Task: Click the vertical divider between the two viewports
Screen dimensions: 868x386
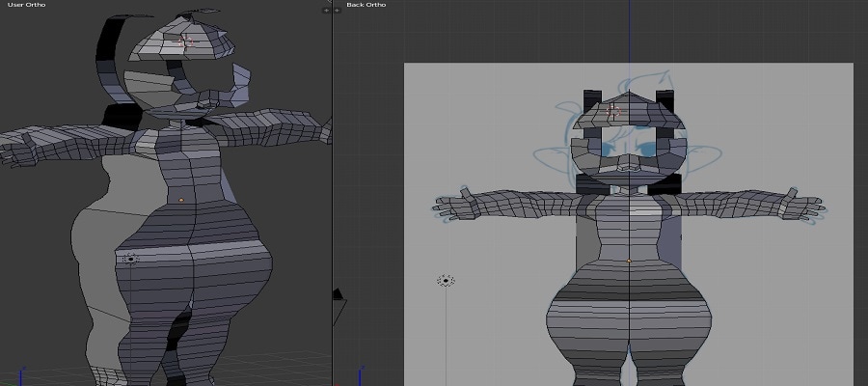Action: click(x=332, y=193)
